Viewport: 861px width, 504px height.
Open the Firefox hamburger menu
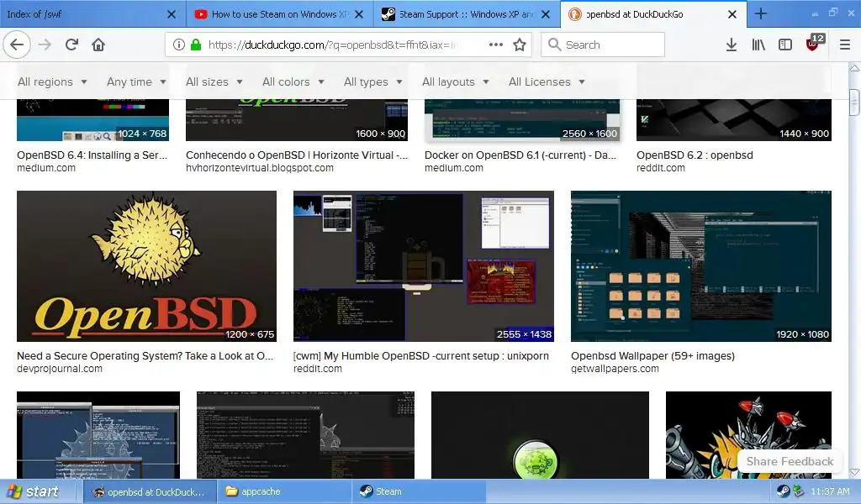[845, 45]
